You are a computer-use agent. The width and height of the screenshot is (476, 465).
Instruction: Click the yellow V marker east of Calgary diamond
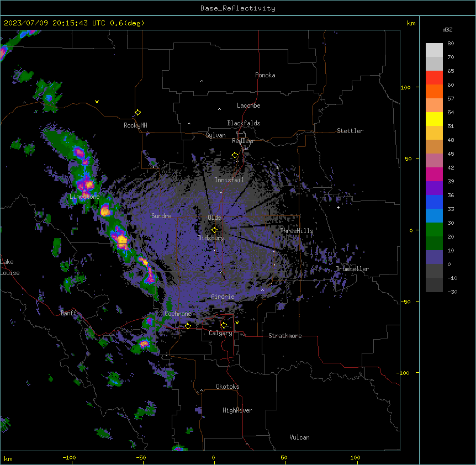point(237,323)
